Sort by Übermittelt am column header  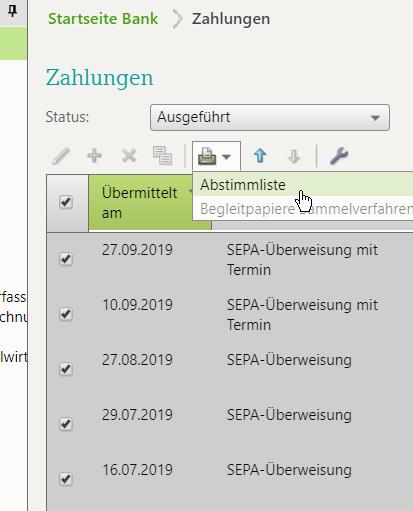click(x=140, y=203)
